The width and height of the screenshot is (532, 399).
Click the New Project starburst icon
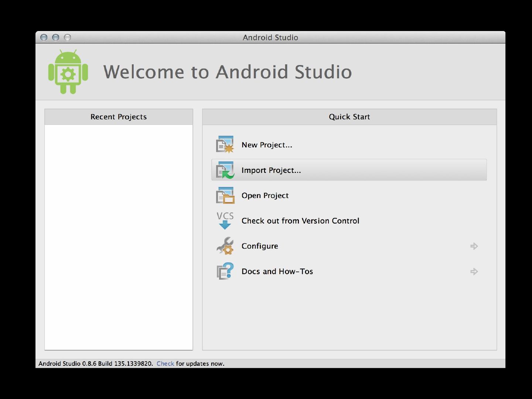[x=225, y=145]
